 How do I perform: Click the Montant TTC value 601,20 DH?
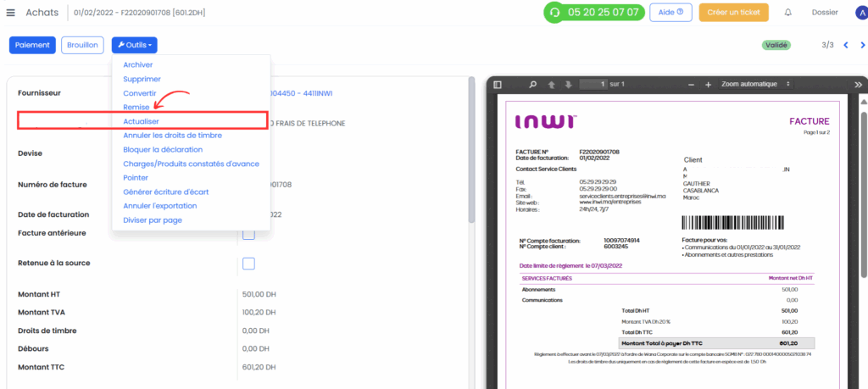[259, 367]
